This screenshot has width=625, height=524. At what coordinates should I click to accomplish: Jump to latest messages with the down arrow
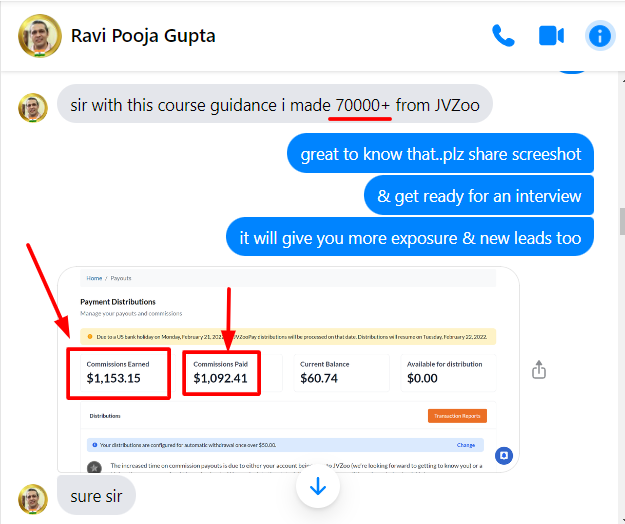(318, 486)
